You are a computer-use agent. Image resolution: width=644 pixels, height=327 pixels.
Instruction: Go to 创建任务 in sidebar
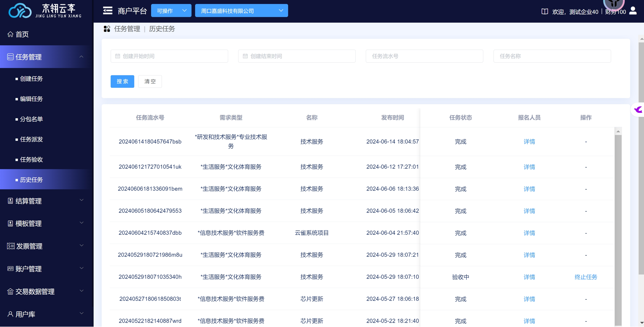point(31,79)
